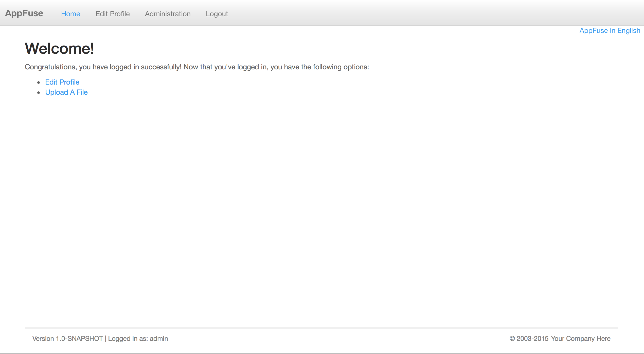Click the bullet beside Upload A File
The width and height of the screenshot is (644, 354).
[39, 93]
